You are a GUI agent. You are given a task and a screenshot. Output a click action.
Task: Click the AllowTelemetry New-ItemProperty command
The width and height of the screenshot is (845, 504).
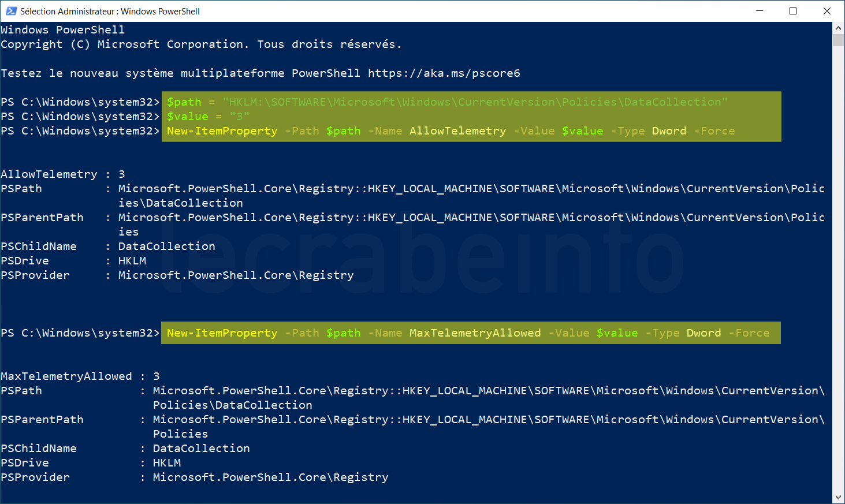451,131
